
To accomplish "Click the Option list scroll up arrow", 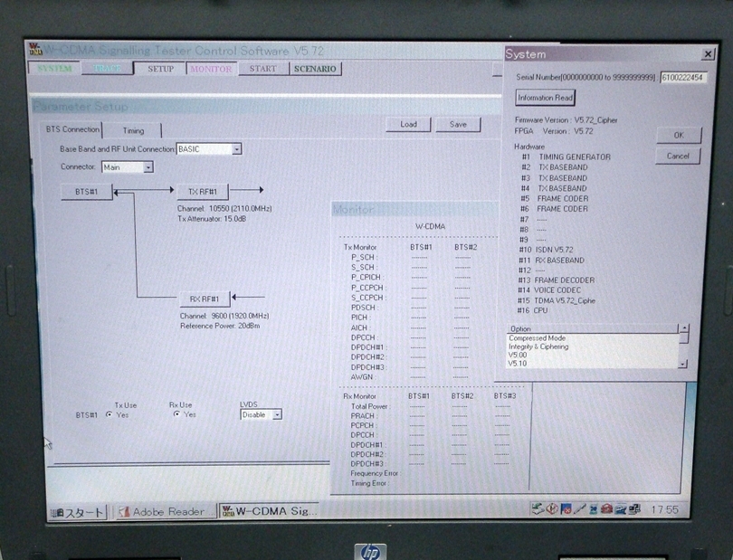I will (x=684, y=328).
